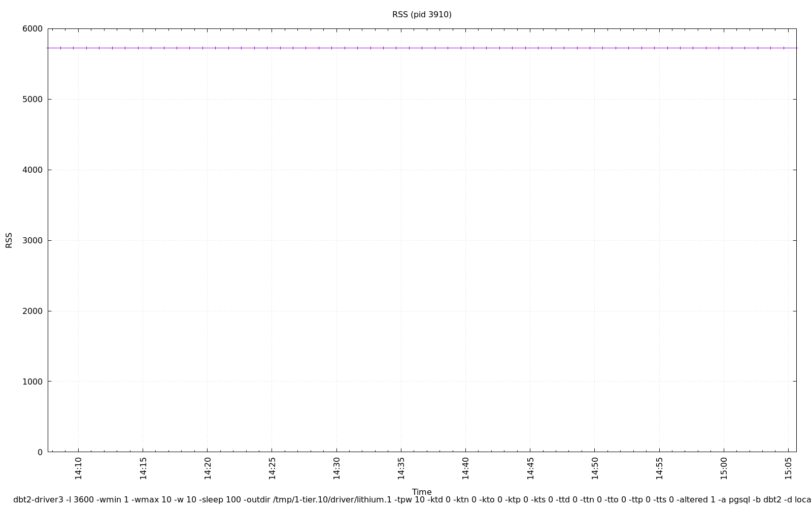Select the 5000 y-axis tick label

point(32,100)
